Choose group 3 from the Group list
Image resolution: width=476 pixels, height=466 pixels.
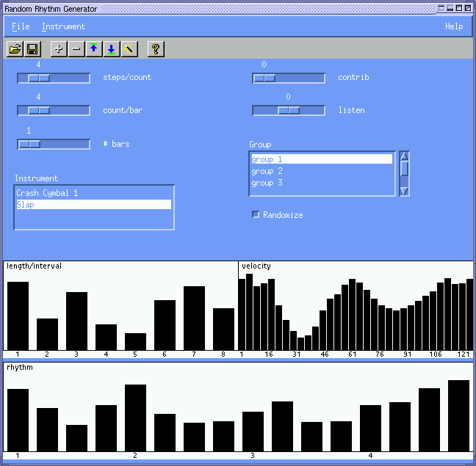coord(267,183)
